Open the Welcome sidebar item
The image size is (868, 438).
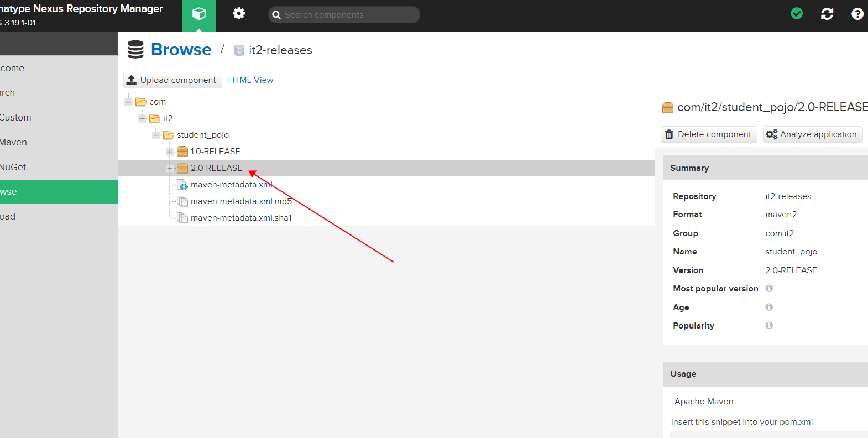tap(59, 68)
